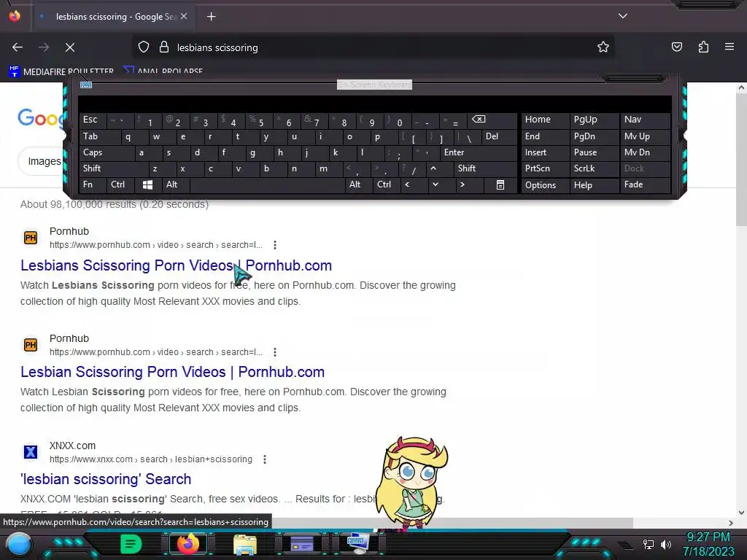Toggle the Nav key on the on-screen keyboard

[645, 120]
